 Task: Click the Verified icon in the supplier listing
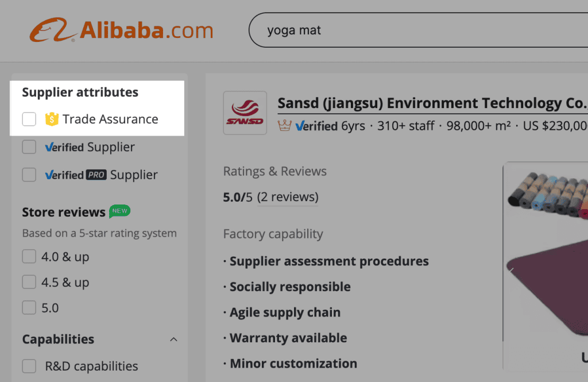click(x=300, y=126)
